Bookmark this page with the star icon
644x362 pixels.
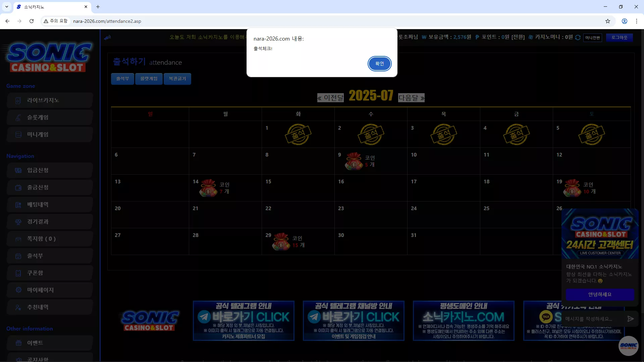coord(608,21)
